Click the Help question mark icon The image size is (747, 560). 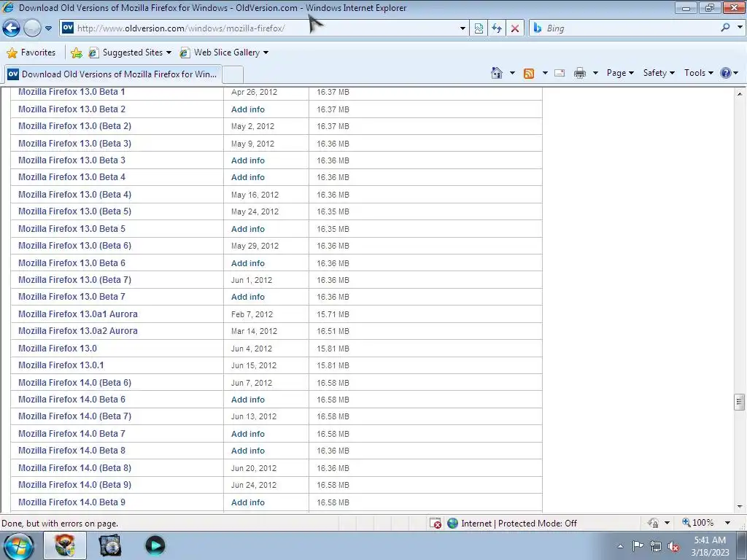(726, 73)
